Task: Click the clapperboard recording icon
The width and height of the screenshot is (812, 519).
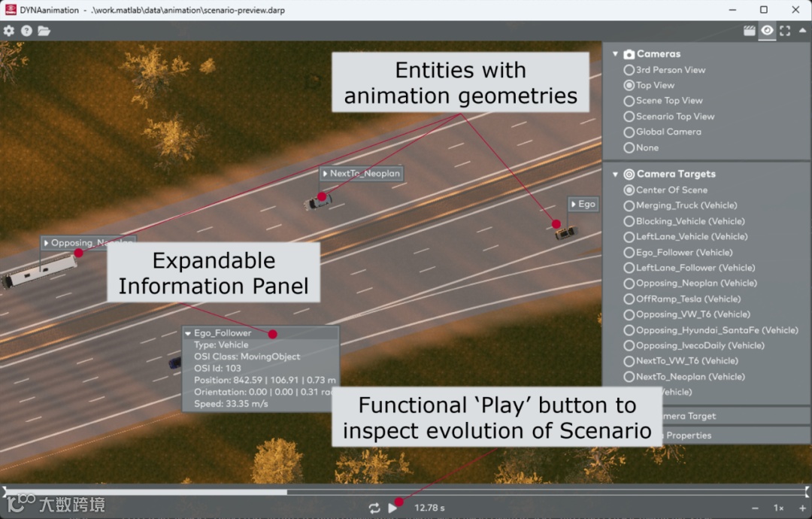Action: tap(749, 31)
